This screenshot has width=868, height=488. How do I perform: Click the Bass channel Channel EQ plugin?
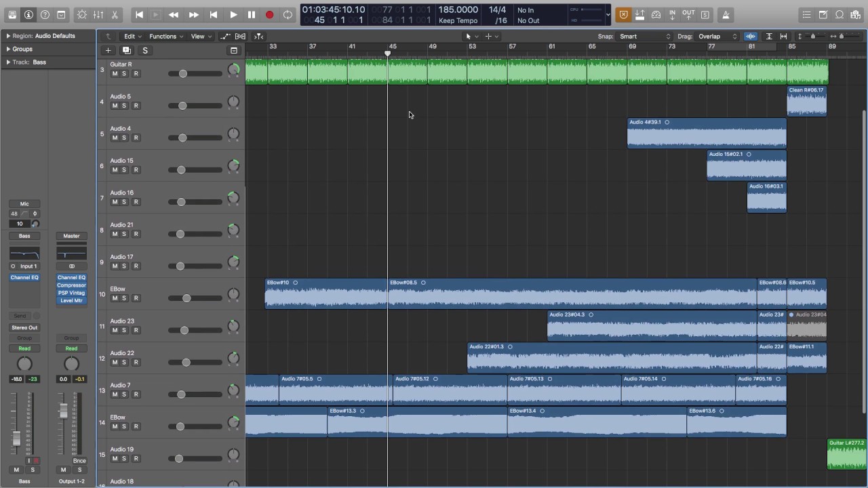(x=24, y=277)
